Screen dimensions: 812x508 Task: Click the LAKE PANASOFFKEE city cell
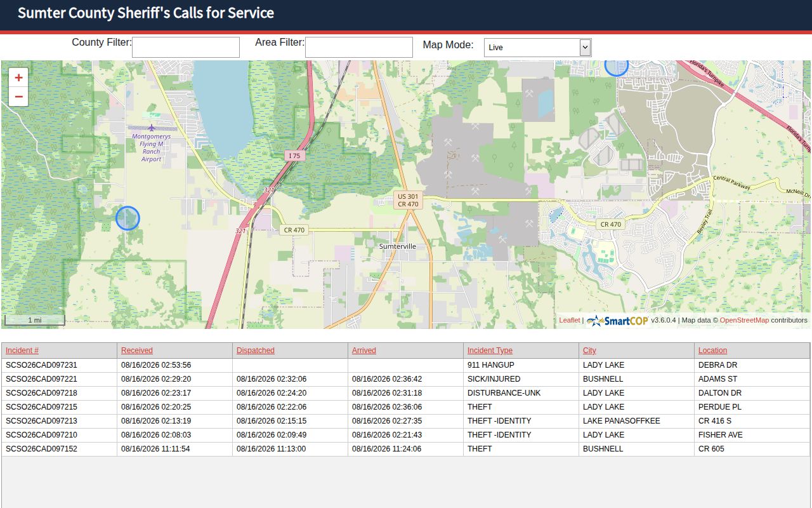[x=636, y=421]
